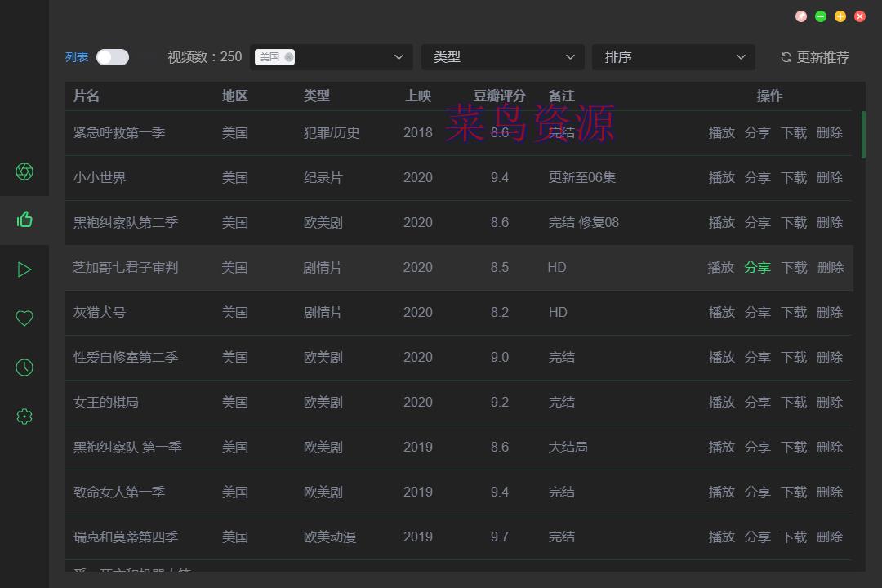The image size is (882, 588).
Task: Open the thumbs-up recommendations section in sidebar
Action: pyautogui.click(x=24, y=220)
